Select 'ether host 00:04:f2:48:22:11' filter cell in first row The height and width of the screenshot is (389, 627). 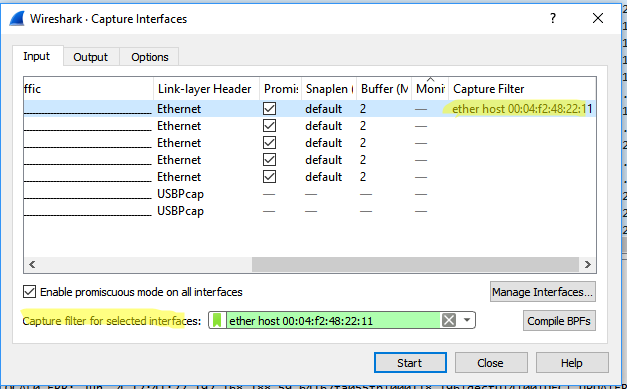(522, 109)
